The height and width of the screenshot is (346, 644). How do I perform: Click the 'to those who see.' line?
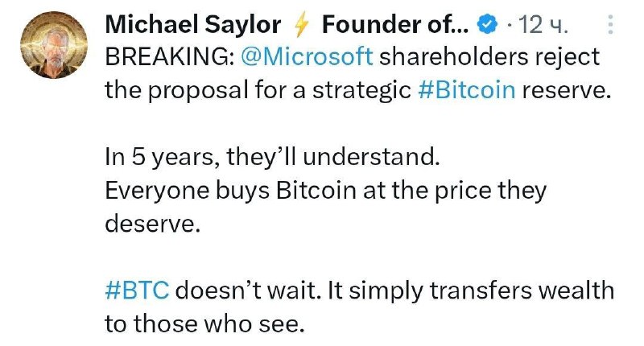pyautogui.click(x=204, y=324)
